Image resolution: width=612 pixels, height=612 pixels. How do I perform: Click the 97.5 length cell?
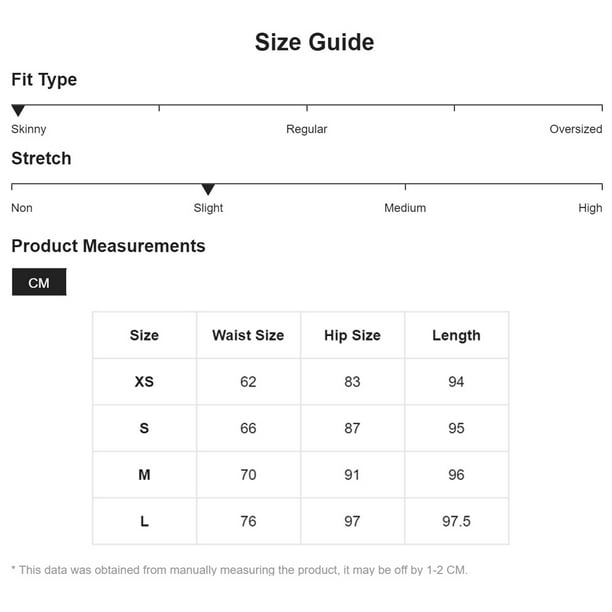456,521
